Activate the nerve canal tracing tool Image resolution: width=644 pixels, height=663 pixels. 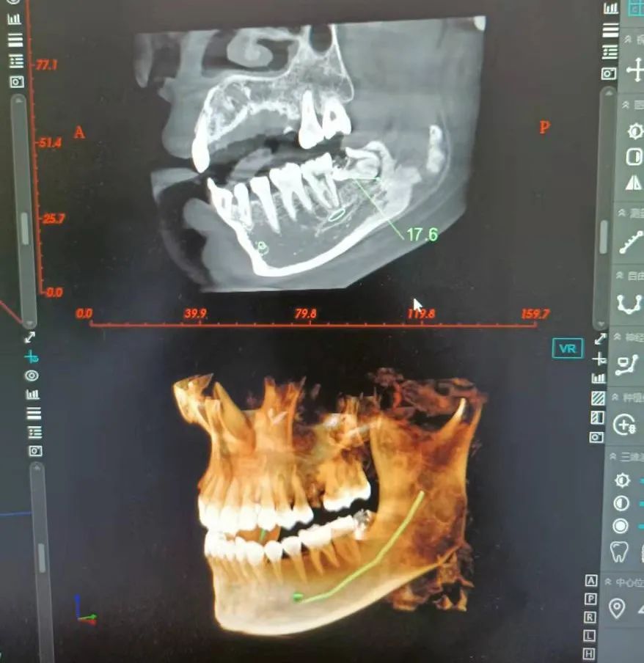627,365
